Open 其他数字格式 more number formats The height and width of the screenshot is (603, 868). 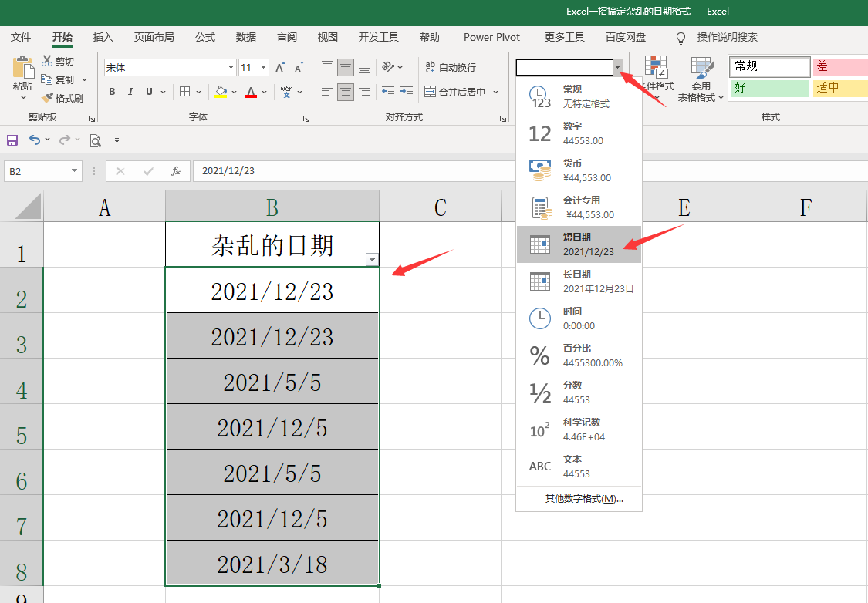click(584, 498)
